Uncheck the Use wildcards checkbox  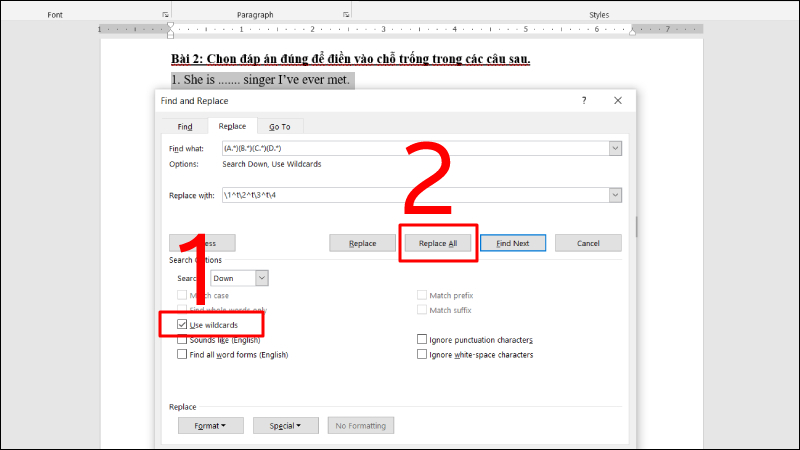point(182,324)
